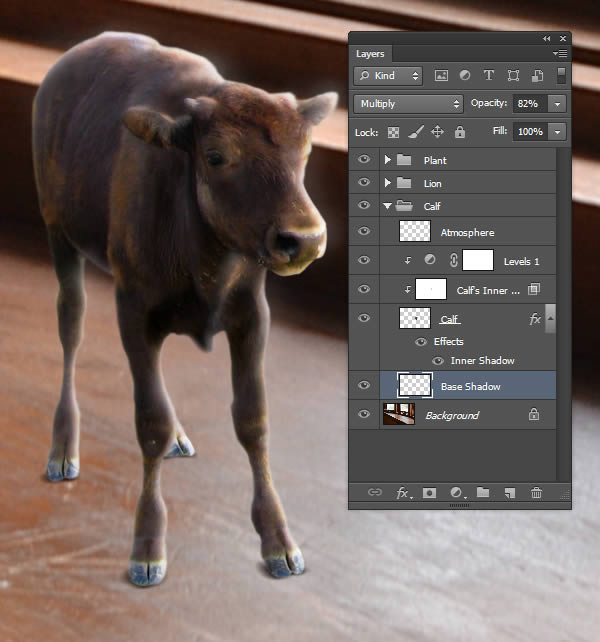Expand the Lion group
This screenshot has width=600, height=642.
click(387, 183)
